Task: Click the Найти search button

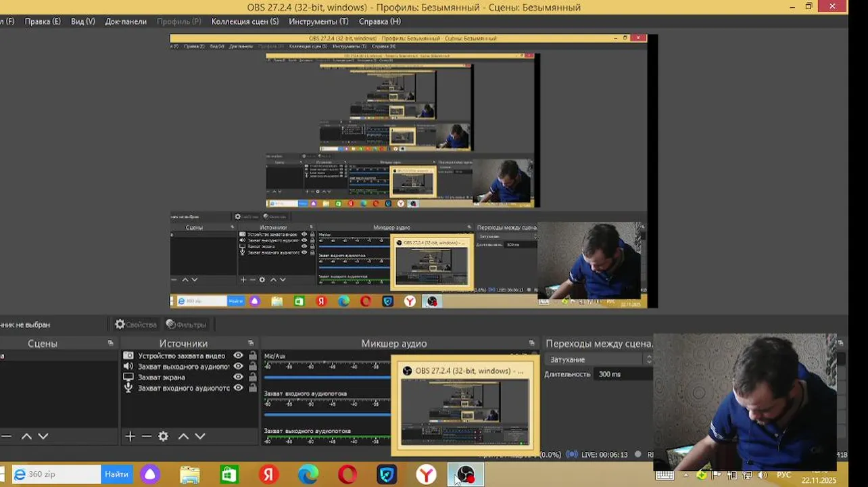Action: pos(116,474)
